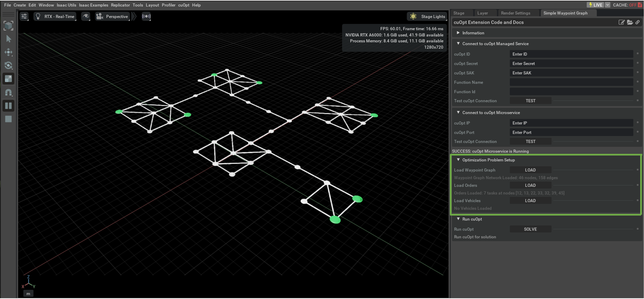This screenshot has height=299, width=644.
Task: Toggle the Snap magnet tool
Action: point(9,92)
